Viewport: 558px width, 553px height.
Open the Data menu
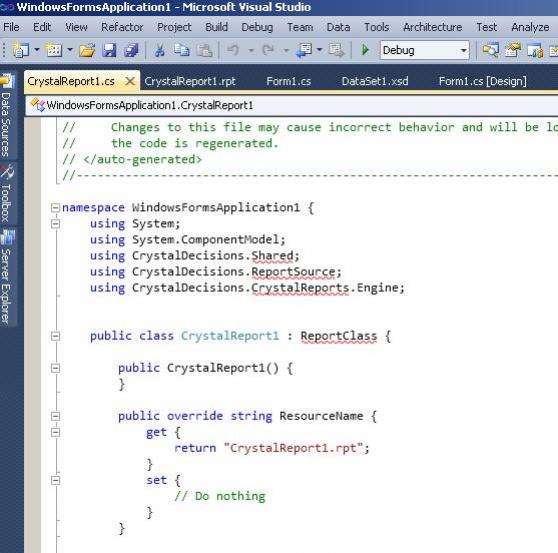(x=338, y=27)
